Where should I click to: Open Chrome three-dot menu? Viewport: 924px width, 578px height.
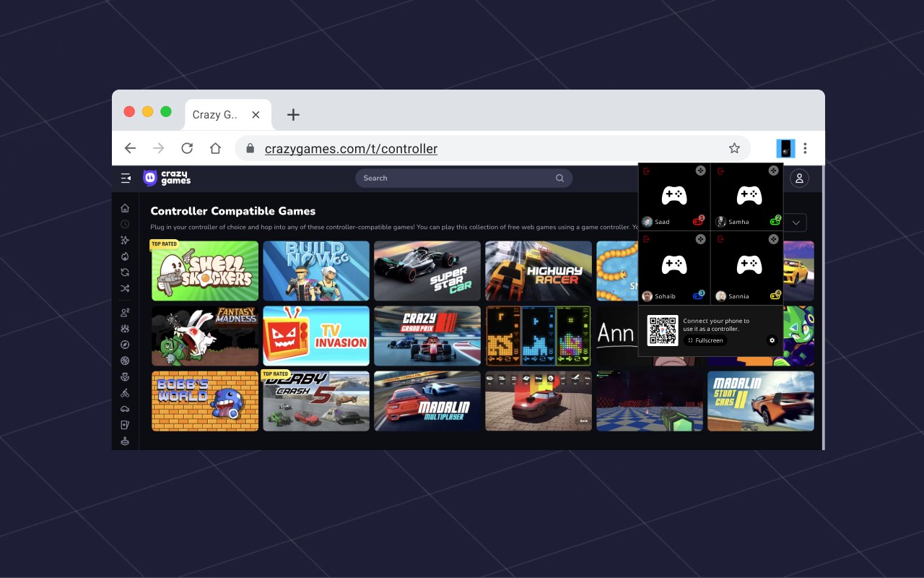click(805, 148)
